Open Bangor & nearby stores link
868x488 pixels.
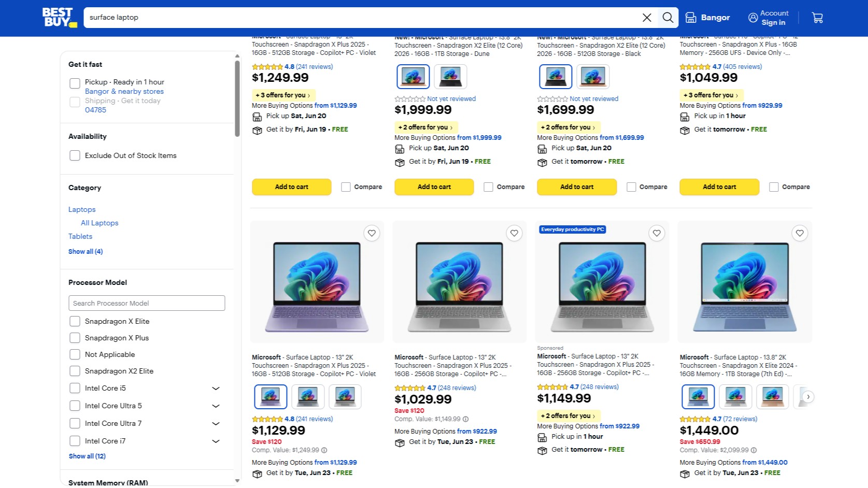coord(124,91)
